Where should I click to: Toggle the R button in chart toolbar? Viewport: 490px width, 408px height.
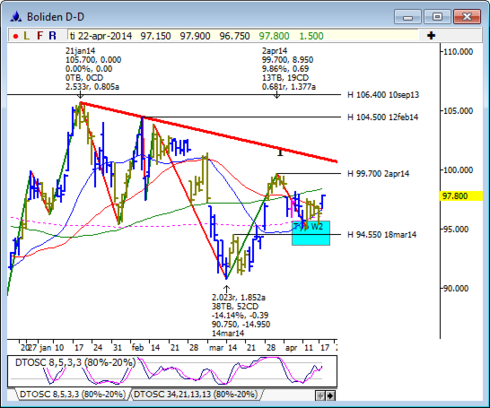(52, 36)
